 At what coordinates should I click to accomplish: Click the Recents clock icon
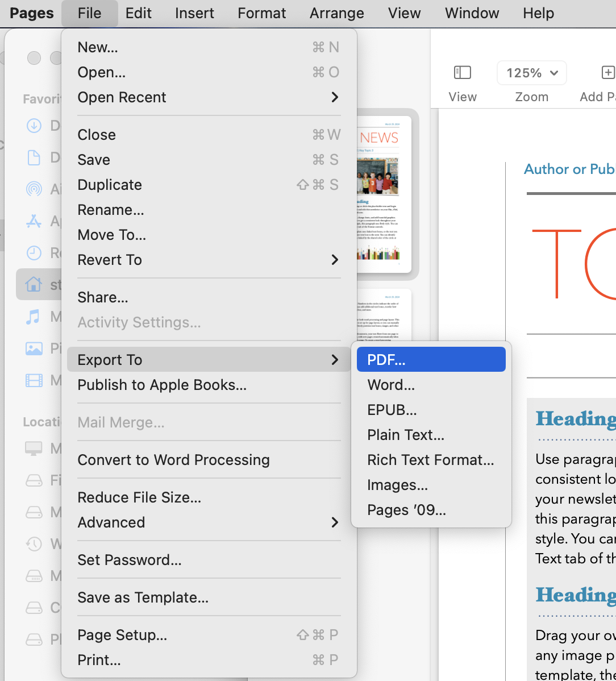(x=34, y=253)
